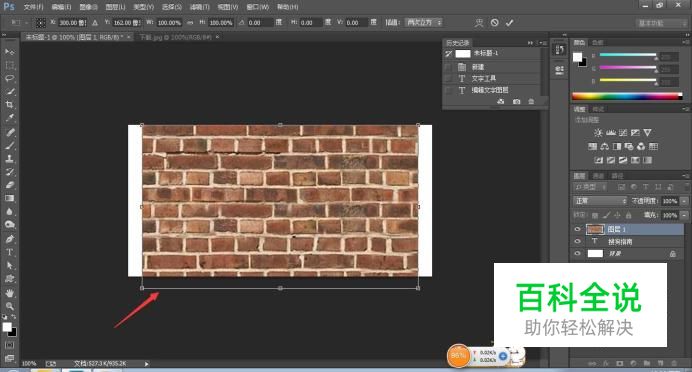Image resolution: width=692 pixels, height=372 pixels.
Task: Open the fill 100% slider arrow
Action: pyautogui.click(x=684, y=215)
